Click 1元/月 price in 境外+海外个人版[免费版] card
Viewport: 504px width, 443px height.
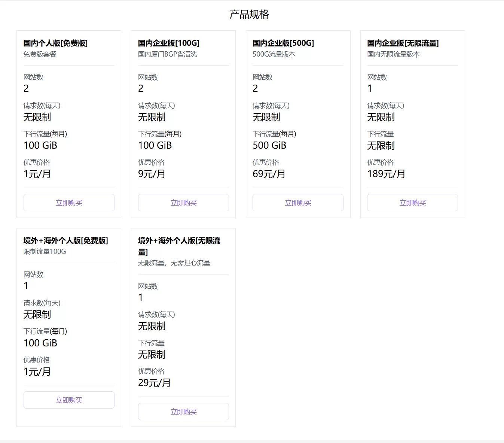37,371
